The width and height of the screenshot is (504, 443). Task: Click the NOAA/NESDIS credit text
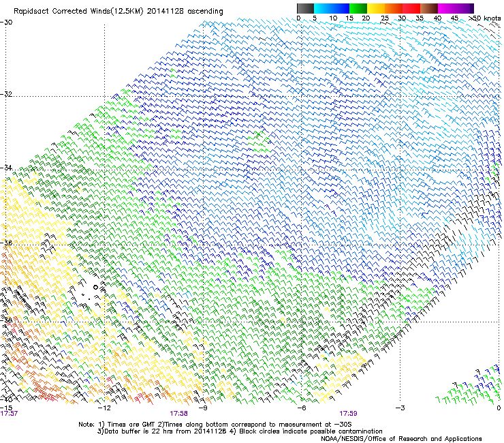tap(401, 439)
